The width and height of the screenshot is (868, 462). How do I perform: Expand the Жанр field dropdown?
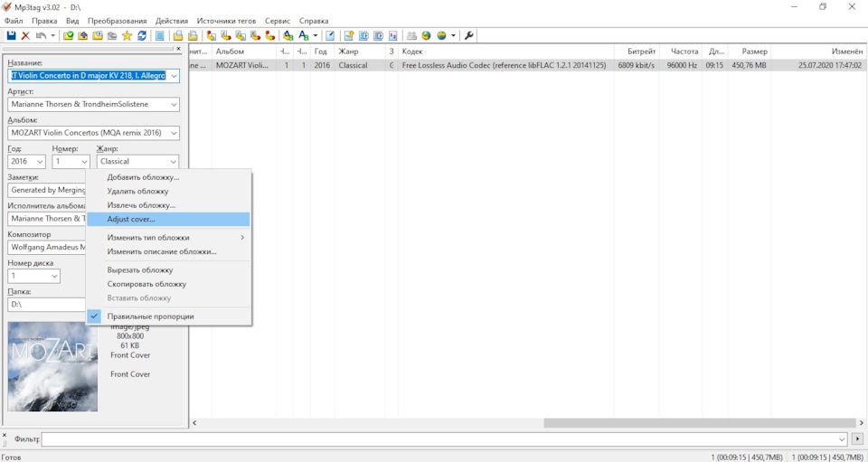click(x=174, y=162)
